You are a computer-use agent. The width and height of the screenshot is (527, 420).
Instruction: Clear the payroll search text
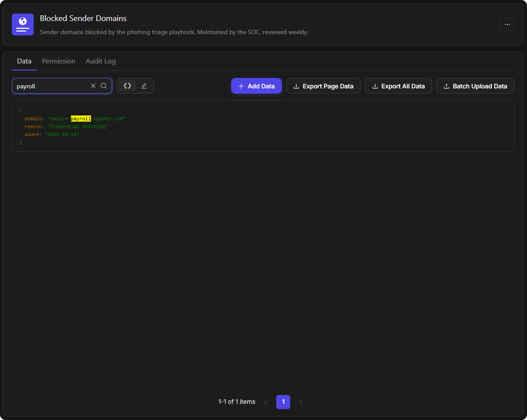[93, 86]
